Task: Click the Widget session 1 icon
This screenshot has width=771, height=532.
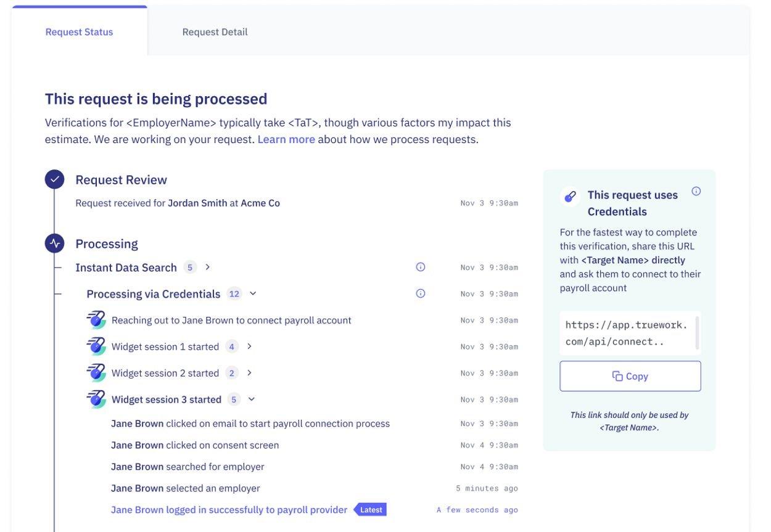Action: click(x=96, y=346)
